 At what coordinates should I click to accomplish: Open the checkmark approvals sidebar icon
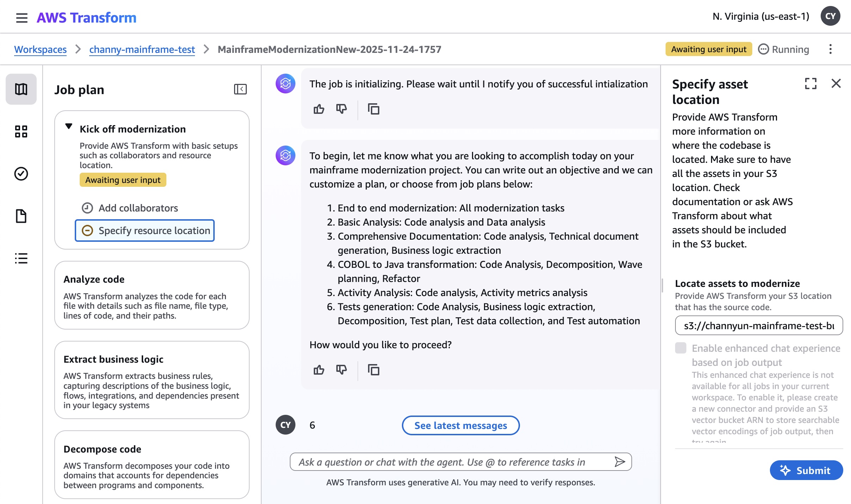[x=21, y=174]
